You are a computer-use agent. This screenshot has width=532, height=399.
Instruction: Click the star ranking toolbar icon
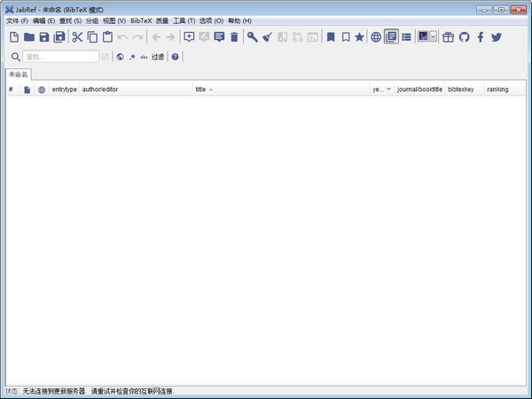(x=359, y=37)
